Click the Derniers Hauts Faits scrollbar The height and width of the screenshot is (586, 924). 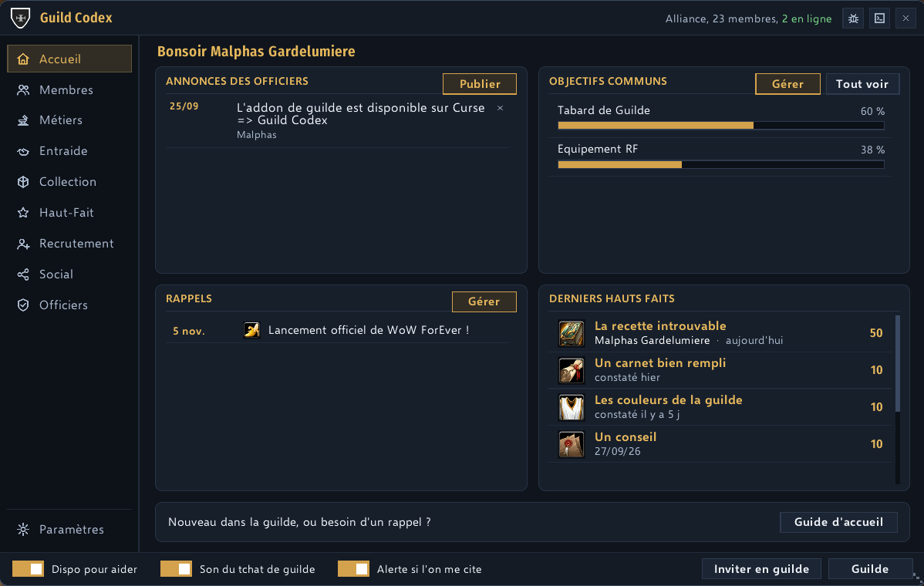pyautogui.click(x=898, y=363)
